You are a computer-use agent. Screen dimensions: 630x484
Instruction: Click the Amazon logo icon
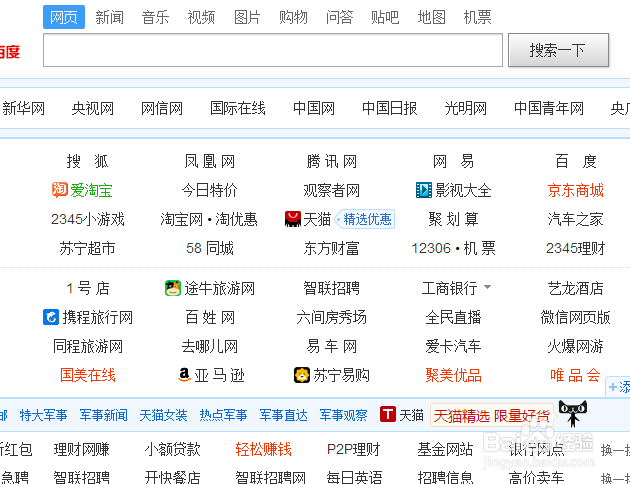click(184, 375)
